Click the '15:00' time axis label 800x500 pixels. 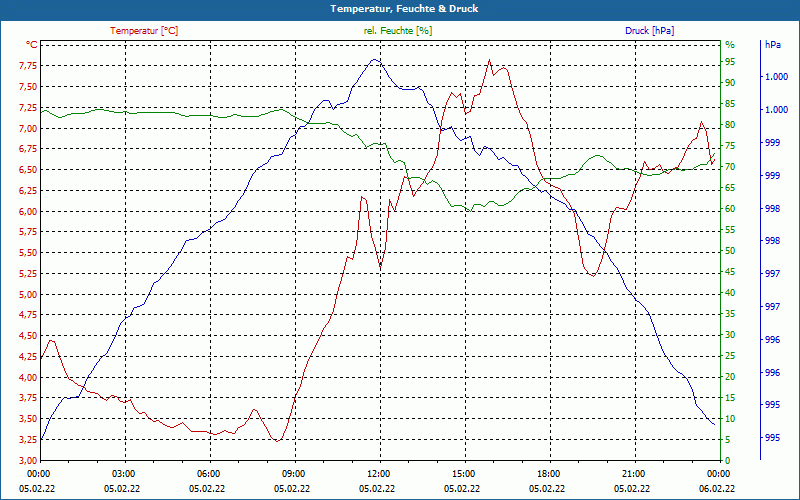click(x=463, y=474)
